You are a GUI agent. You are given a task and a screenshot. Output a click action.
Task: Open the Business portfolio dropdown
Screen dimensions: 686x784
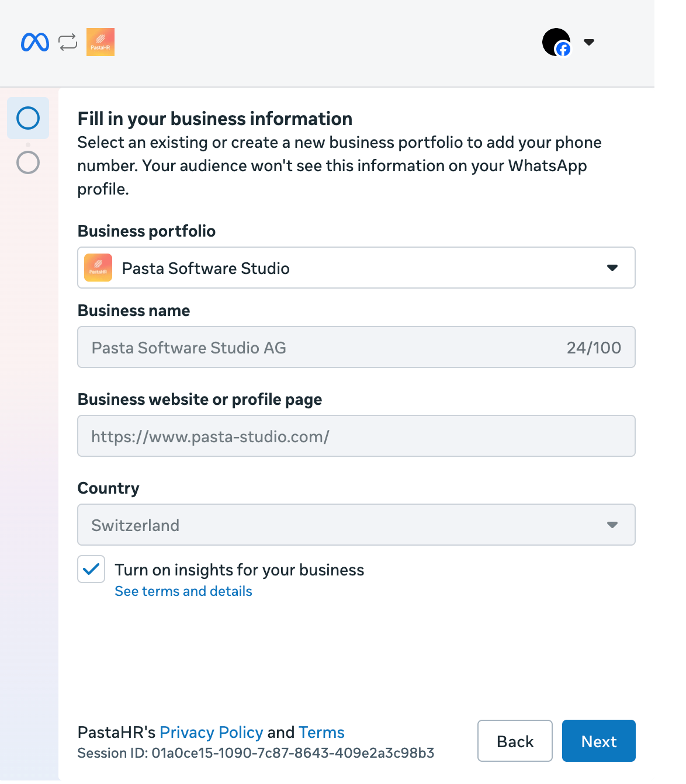click(x=356, y=268)
